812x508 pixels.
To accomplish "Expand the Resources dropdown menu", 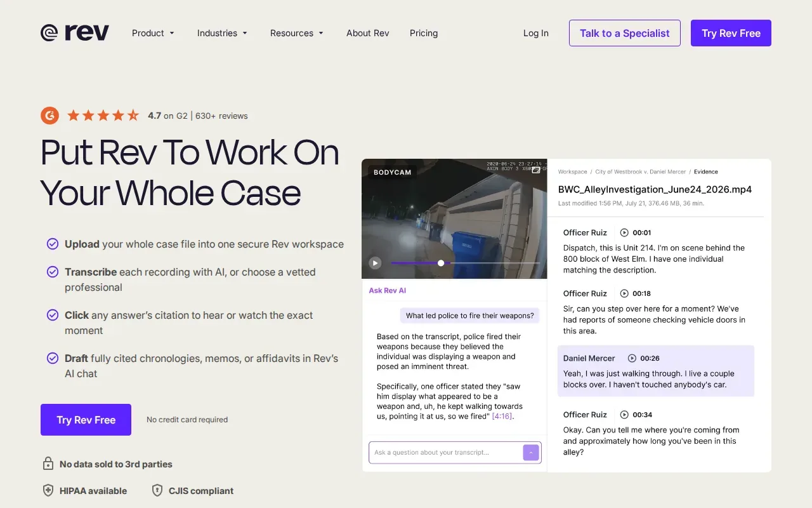I will point(297,33).
